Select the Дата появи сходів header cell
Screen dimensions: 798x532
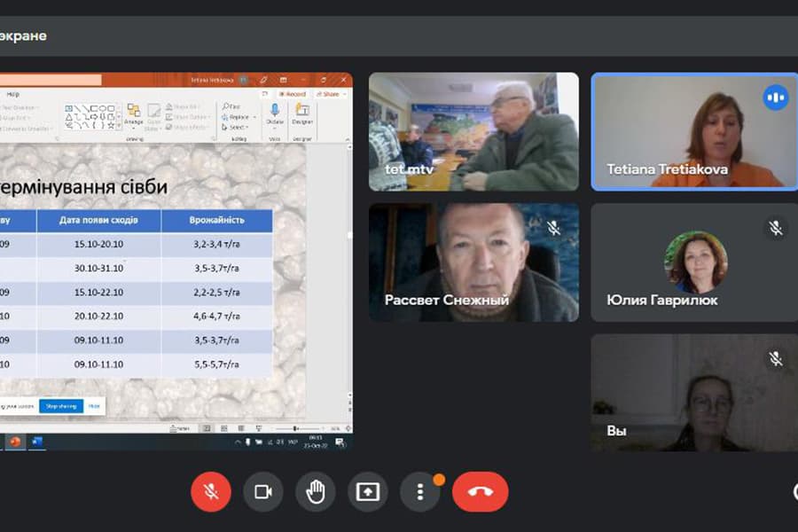[x=98, y=220]
